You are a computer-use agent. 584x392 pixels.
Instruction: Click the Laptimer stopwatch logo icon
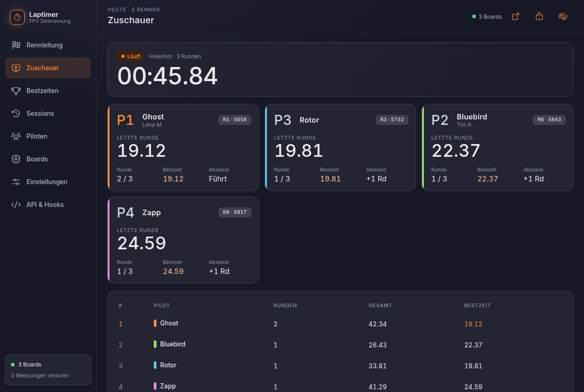(x=17, y=17)
